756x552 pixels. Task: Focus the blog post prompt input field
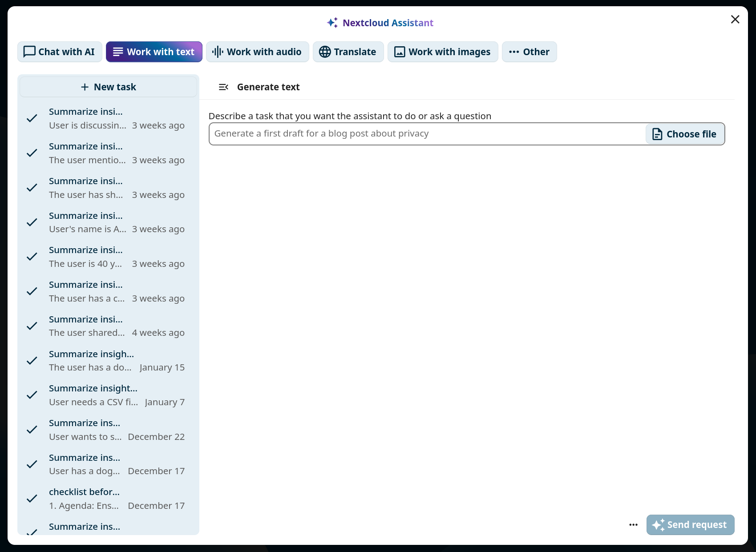pyautogui.click(x=427, y=134)
